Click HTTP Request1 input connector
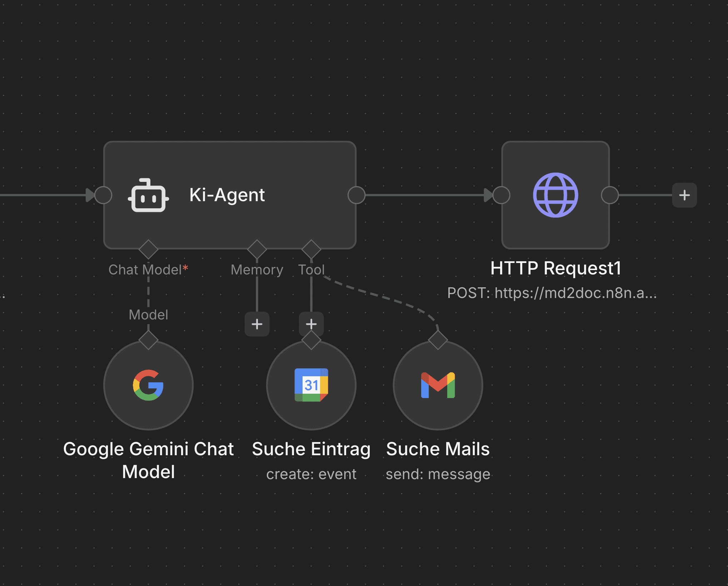The width and height of the screenshot is (728, 586). click(x=501, y=195)
